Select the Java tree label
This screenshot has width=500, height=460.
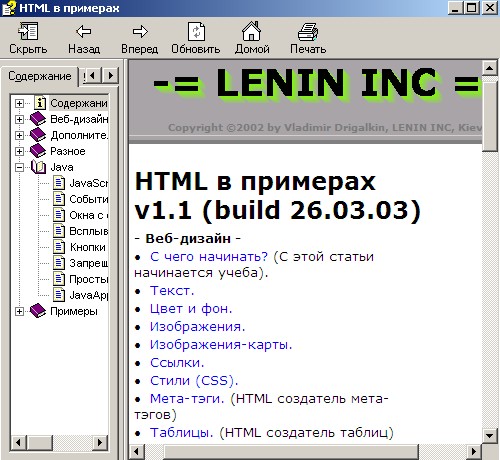pos(62,167)
